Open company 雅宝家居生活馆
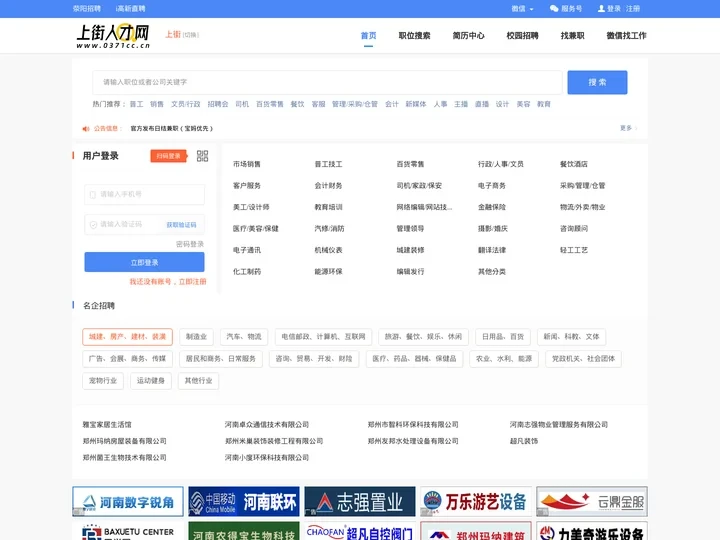This screenshot has height=540, width=720. (x=107, y=425)
